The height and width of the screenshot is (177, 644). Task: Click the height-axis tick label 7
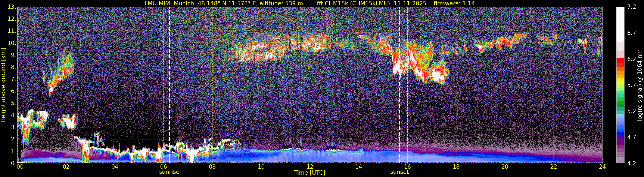point(13,79)
